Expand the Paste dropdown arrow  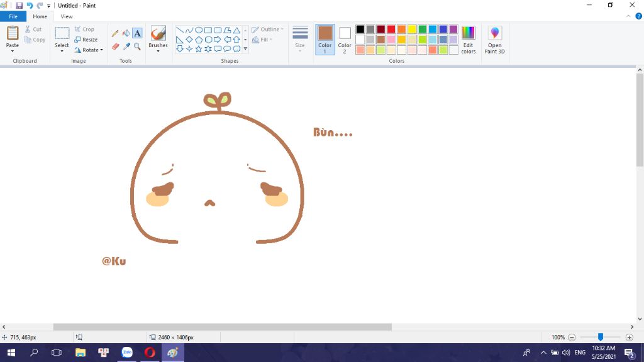point(13,51)
